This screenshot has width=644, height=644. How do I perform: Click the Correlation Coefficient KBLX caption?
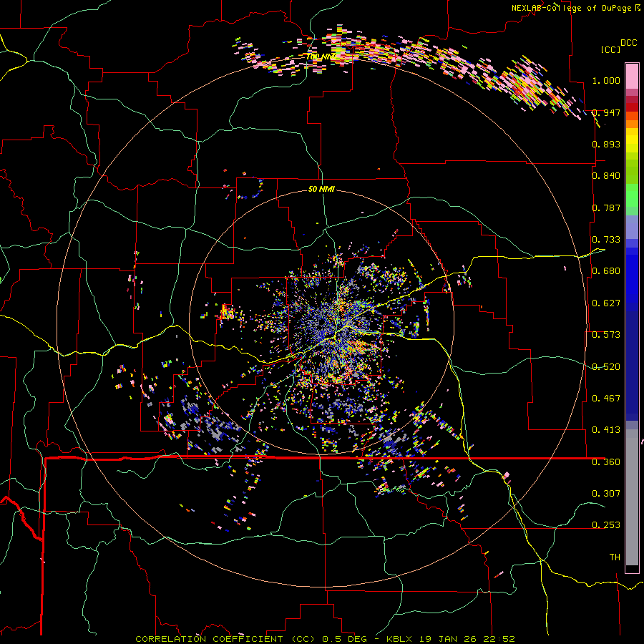[x=325, y=639]
